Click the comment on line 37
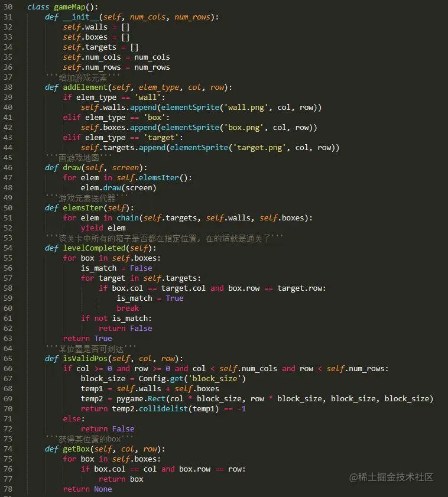 point(83,77)
